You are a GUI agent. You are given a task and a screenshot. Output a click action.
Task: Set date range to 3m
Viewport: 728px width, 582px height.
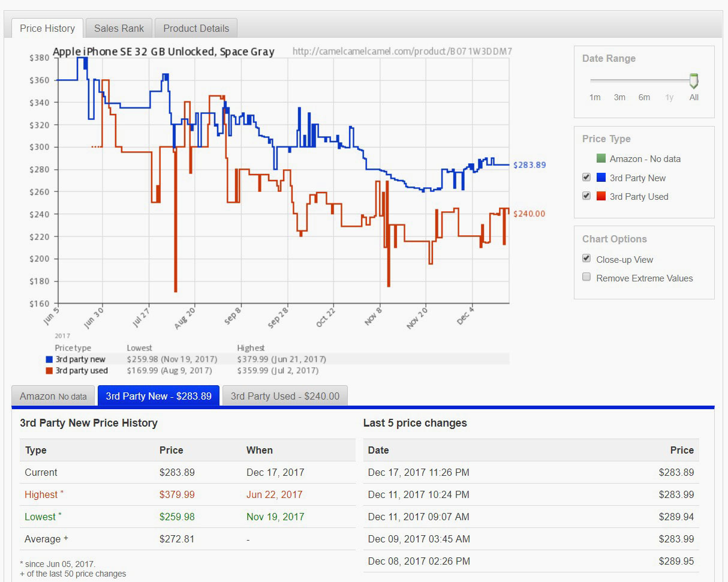tap(619, 97)
